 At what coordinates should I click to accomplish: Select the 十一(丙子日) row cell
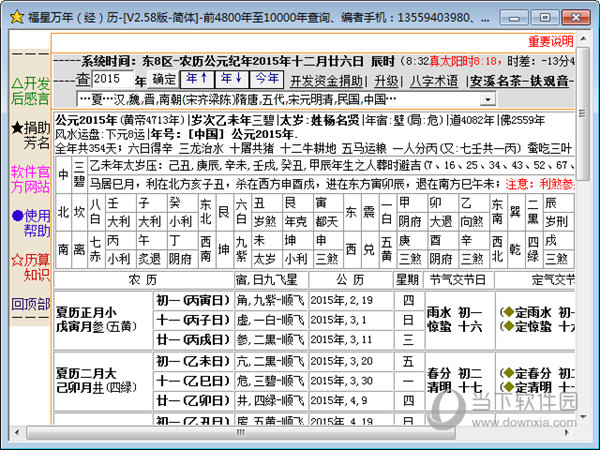[x=193, y=320]
